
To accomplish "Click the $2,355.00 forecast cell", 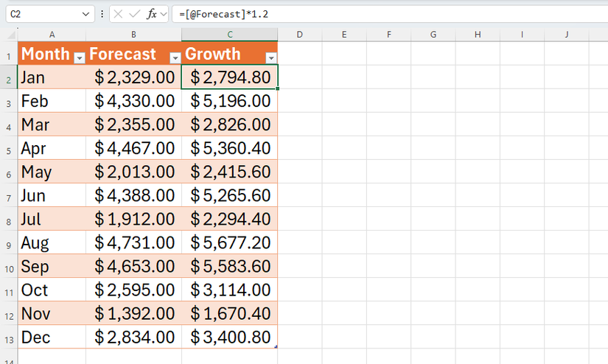I will tap(134, 125).
